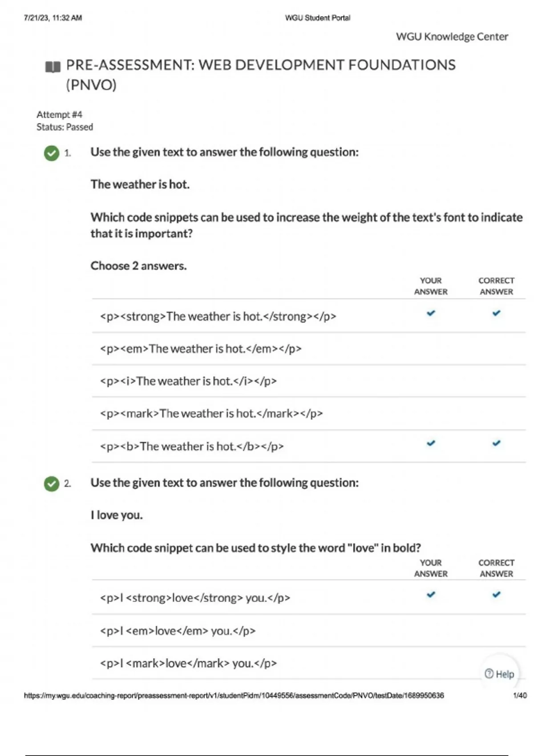
Task: Click the Attempt #4 label
Action: click(x=59, y=115)
